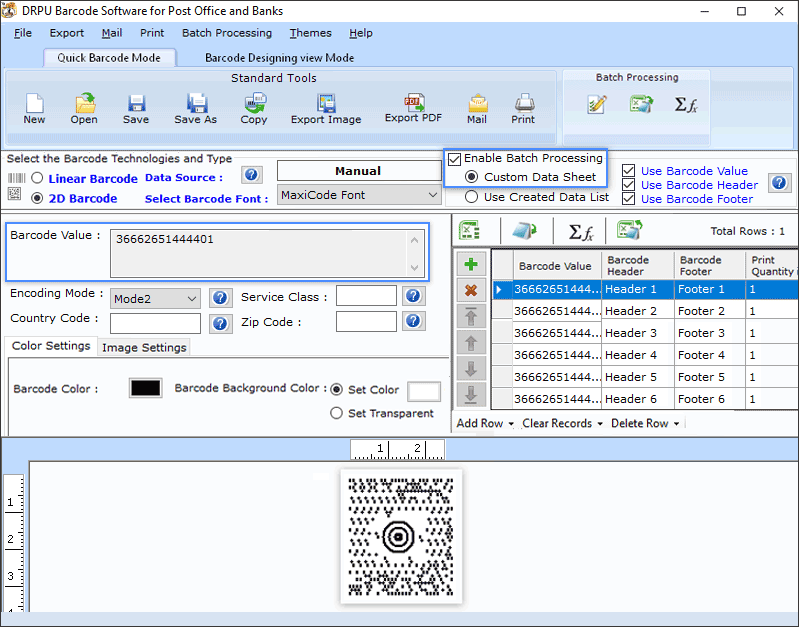Image resolution: width=799 pixels, height=627 pixels.
Task: Click the Excel sheet icon above data table
Action: (469, 230)
